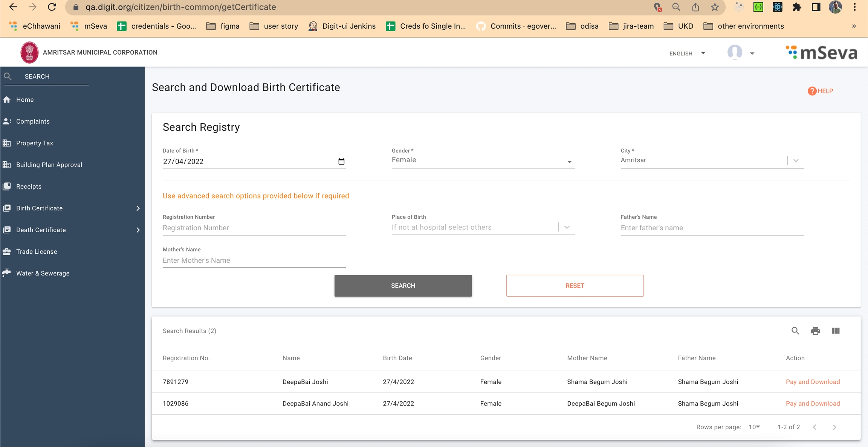Expand the Gender dropdown

569,162
